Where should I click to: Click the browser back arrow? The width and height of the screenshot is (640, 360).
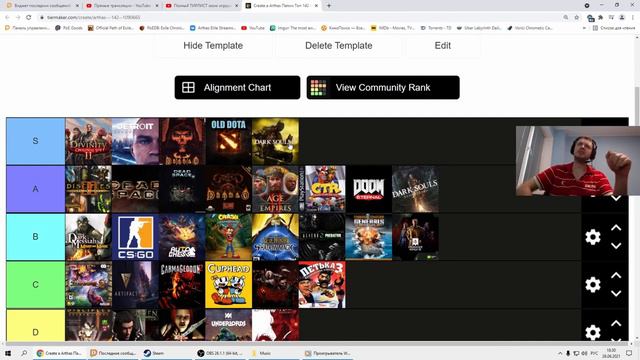click(7, 18)
